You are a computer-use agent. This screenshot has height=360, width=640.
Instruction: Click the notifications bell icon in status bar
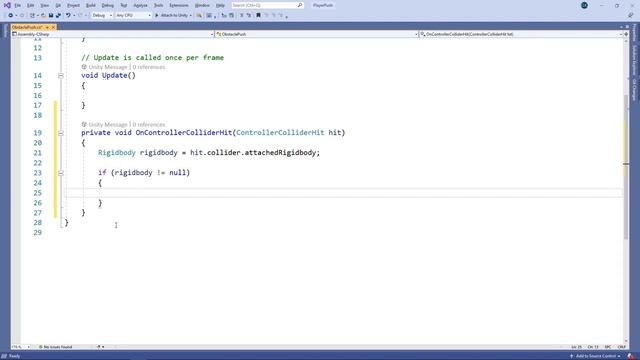tap(631, 356)
